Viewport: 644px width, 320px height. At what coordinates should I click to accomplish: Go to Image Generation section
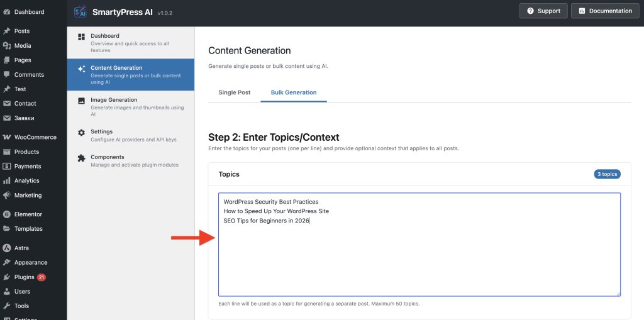click(131, 107)
